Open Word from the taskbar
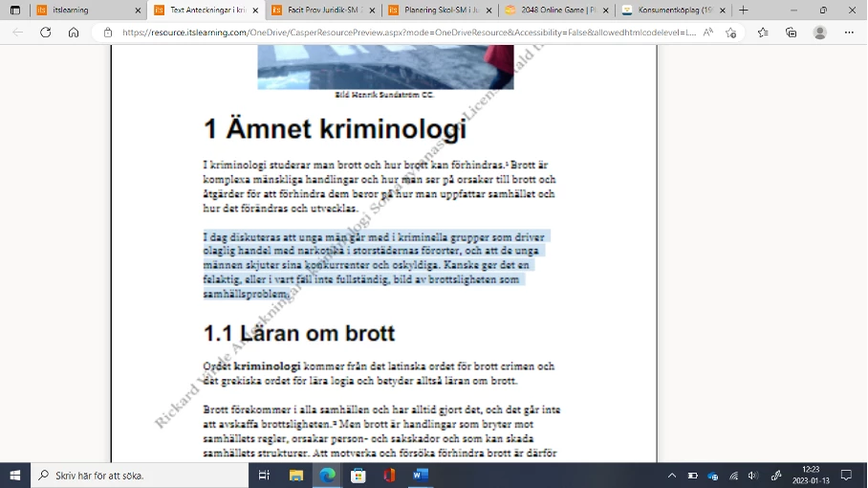This screenshot has height=488, width=868. (421, 476)
